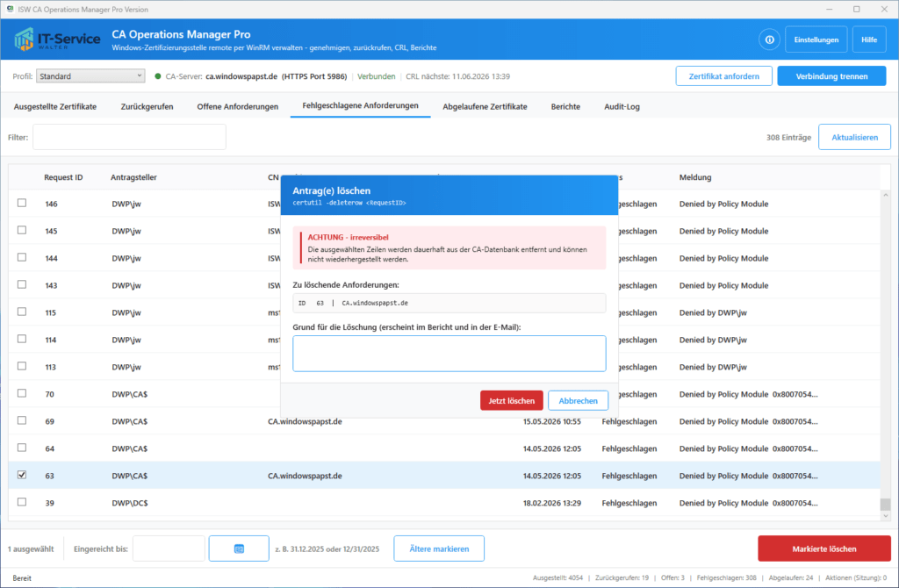Click 'ca.windowspapst.de' CA-Server name
The image size is (899, 588).
click(241, 76)
